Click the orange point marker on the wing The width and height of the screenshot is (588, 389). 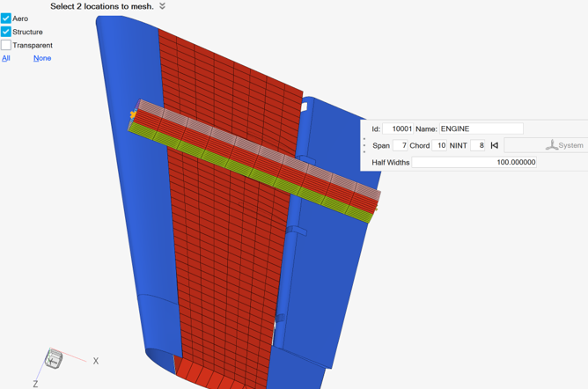pyautogui.click(x=134, y=115)
